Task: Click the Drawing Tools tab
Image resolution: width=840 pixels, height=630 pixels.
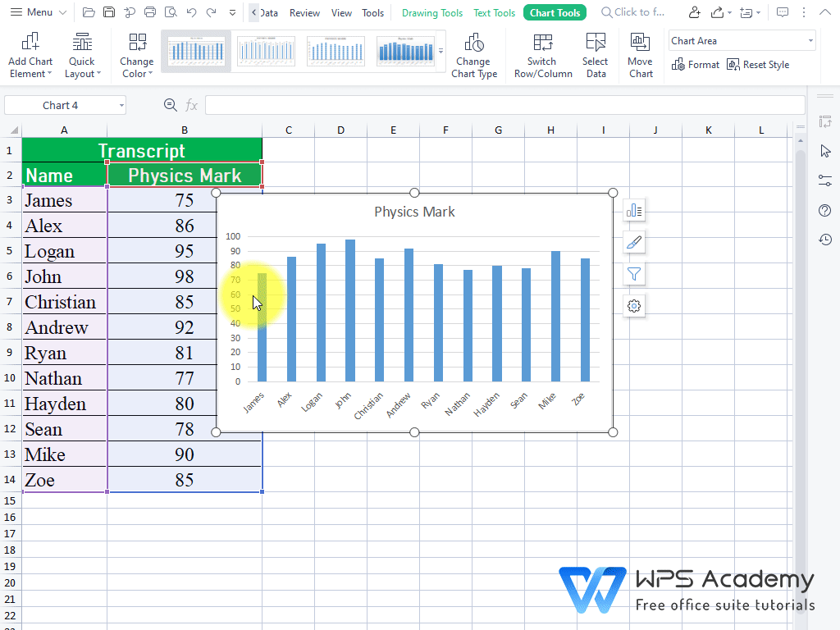Action: coord(431,12)
